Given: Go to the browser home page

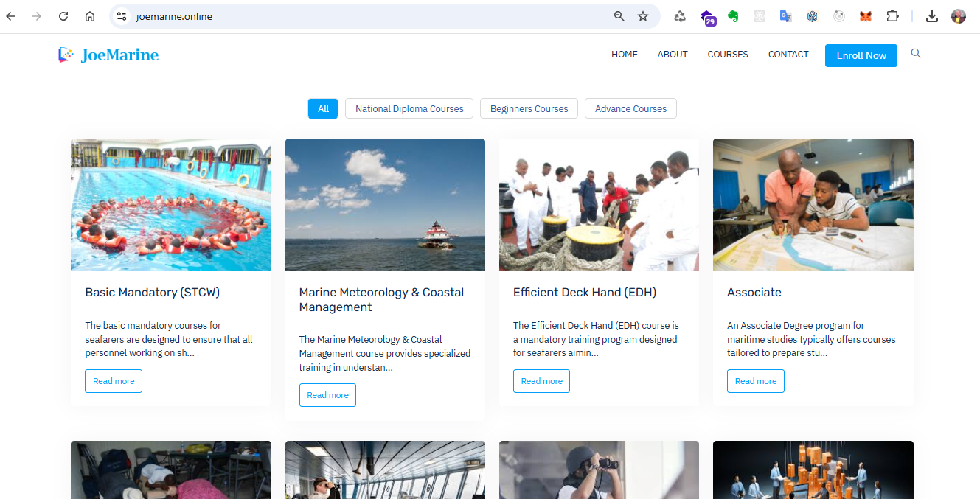Looking at the screenshot, I should coord(90,16).
